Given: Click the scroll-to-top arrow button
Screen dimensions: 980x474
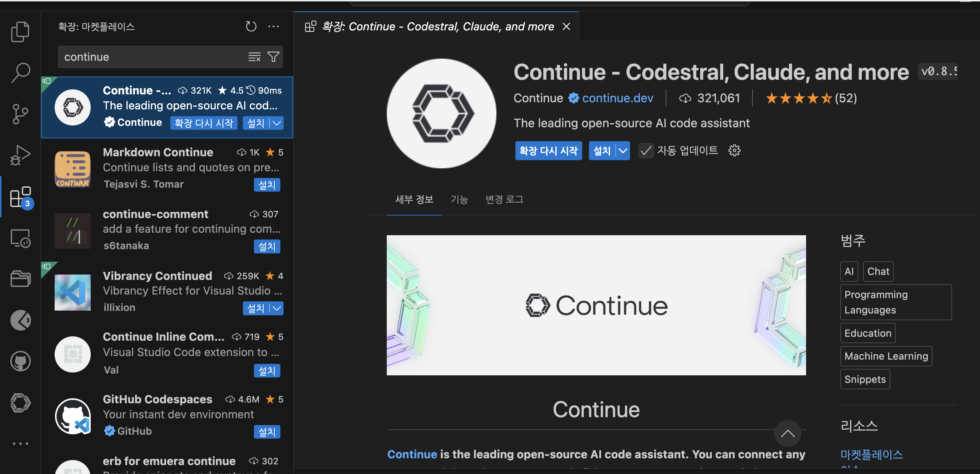Looking at the screenshot, I should click(x=787, y=433).
